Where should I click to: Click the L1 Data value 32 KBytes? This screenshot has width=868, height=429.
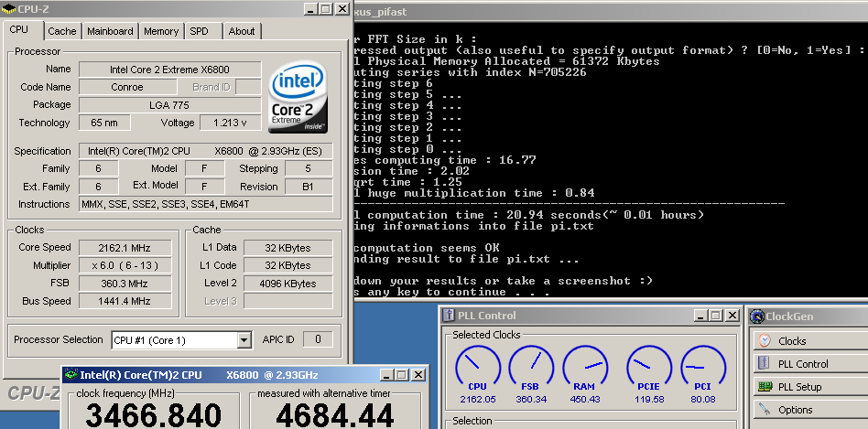[x=288, y=248]
